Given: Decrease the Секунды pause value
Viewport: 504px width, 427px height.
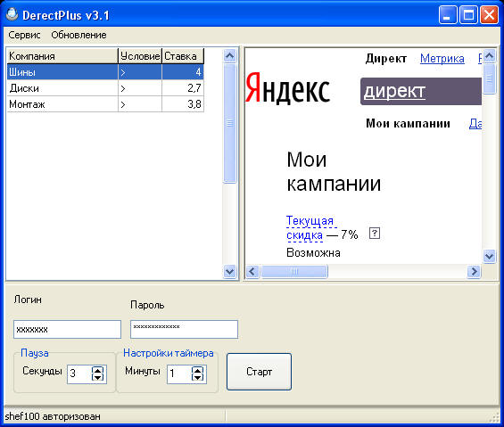Looking at the screenshot, I should pyautogui.click(x=98, y=377).
